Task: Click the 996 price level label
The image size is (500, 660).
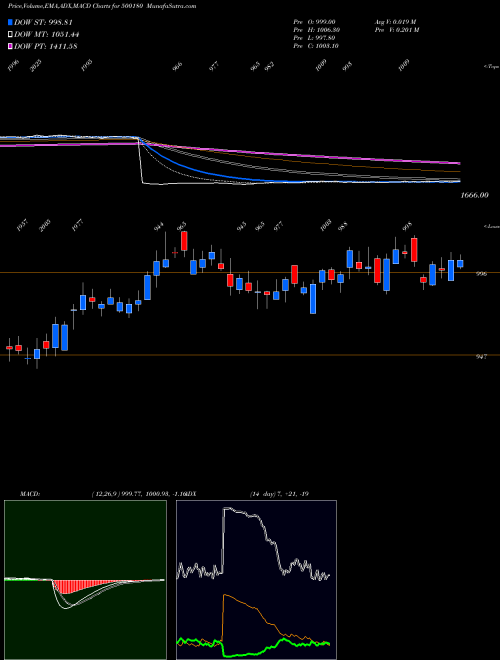Action: coord(481,274)
